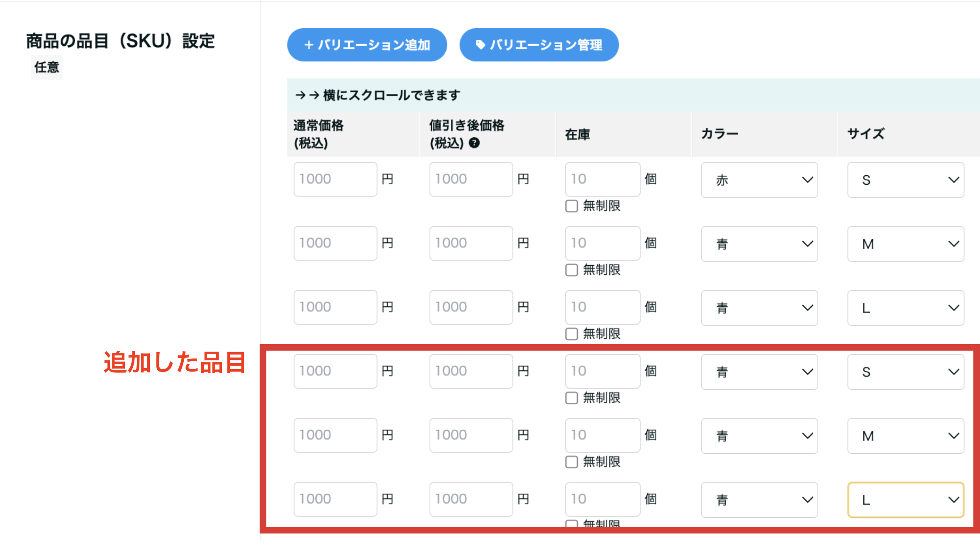Image resolution: width=980 pixels, height=553 pixels.
Task: Click 値引き後価格 input in second row 青 M
Action: (471, 243)
